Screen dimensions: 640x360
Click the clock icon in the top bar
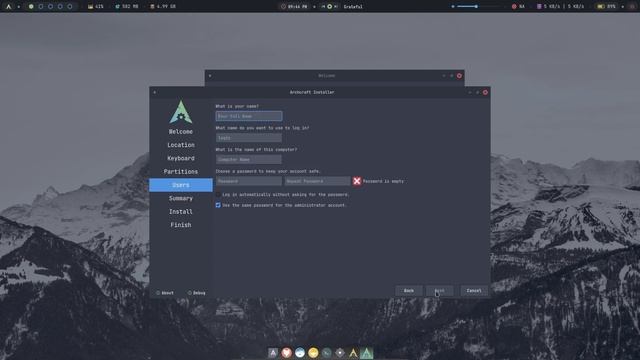click(x=283, y=7)
